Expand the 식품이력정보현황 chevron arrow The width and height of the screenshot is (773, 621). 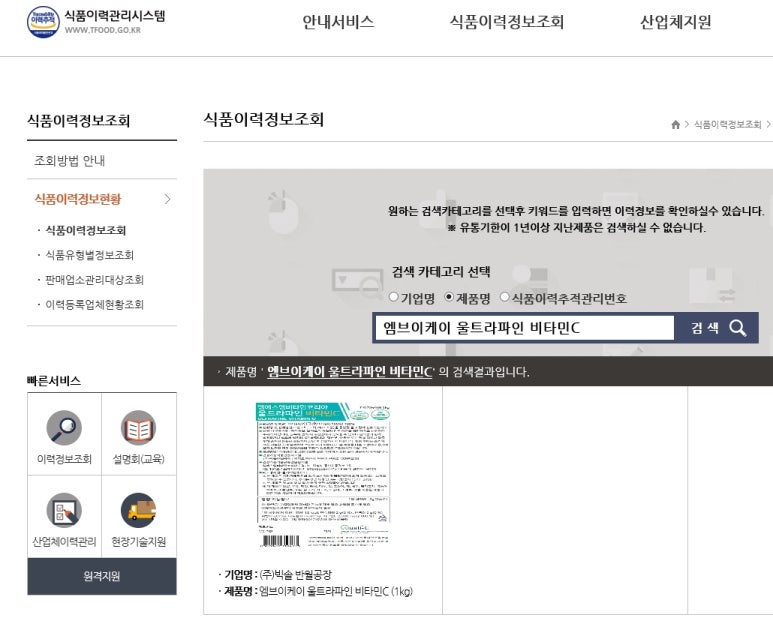pos(168,199)
